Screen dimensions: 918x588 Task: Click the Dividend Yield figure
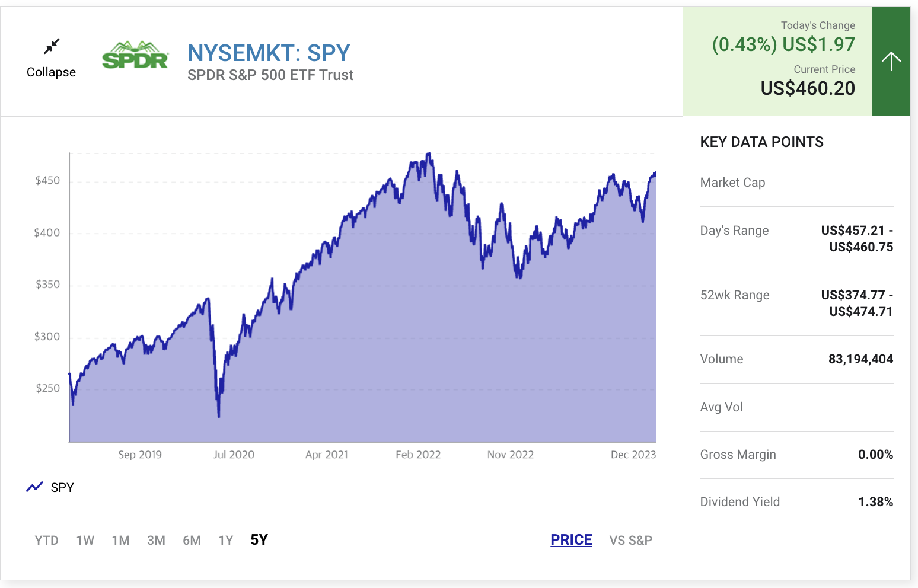[x=876, y=501]
